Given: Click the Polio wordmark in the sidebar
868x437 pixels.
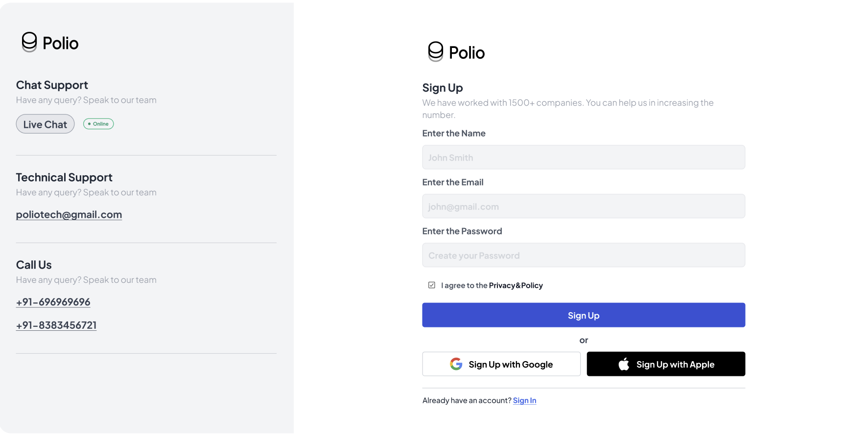Looking at the screenshot, I should click(x=61, y=43).
